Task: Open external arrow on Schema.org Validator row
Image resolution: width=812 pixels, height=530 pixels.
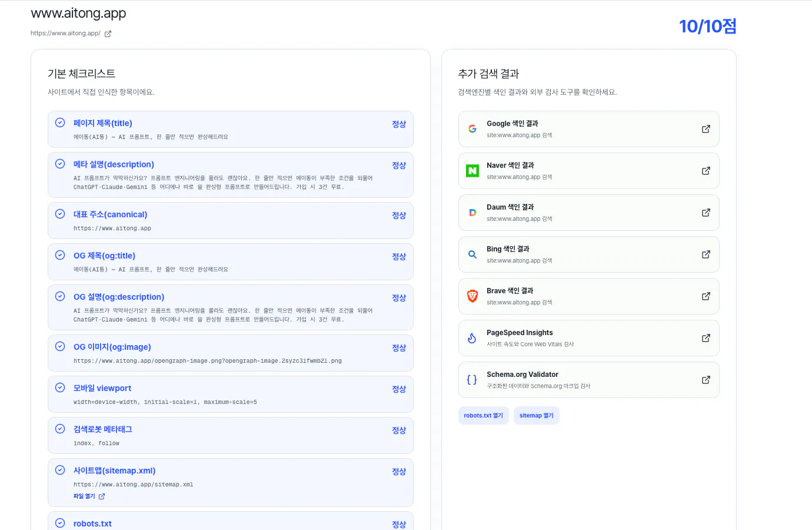Action: click(706, 380)
